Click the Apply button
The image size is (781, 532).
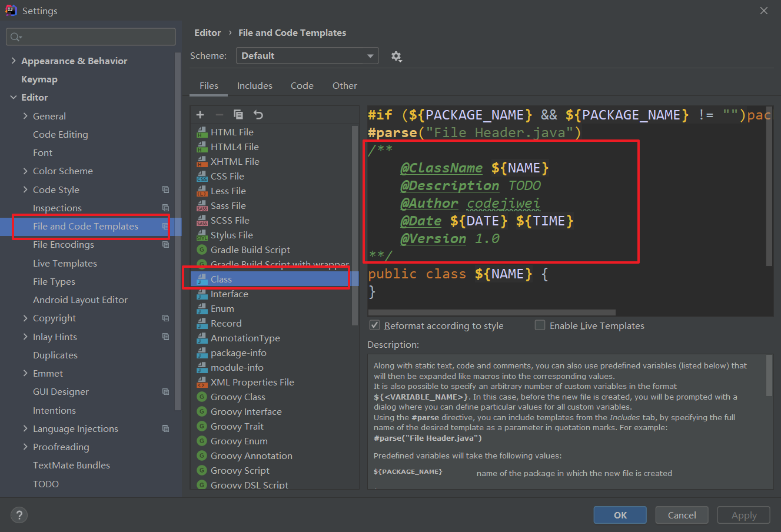pos(744,515)
